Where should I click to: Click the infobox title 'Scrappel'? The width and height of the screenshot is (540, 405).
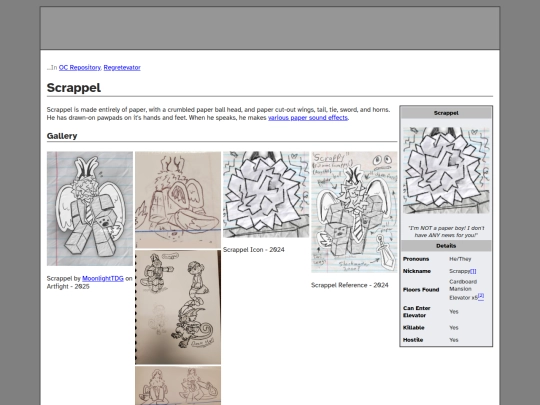point(446,113)
